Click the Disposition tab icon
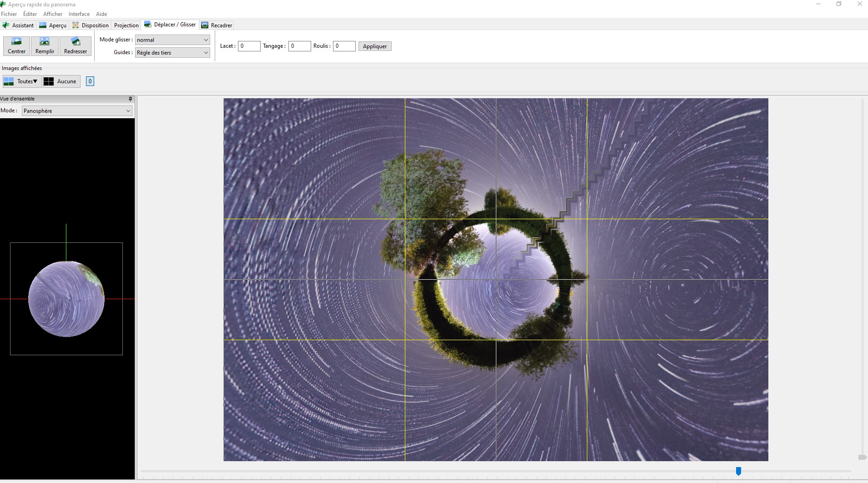The width and height of the screenshot is (868, 483). click(76, 25)
